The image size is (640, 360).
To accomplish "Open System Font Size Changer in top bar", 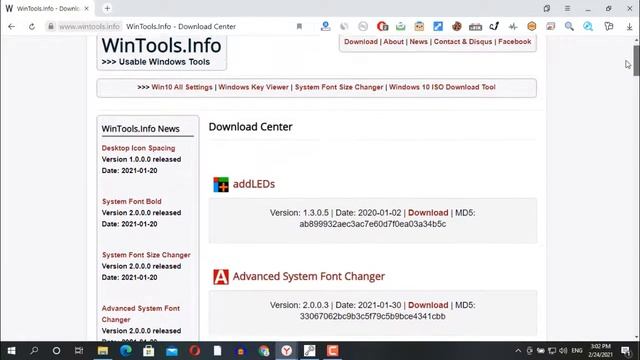I will tap(339, 87).
